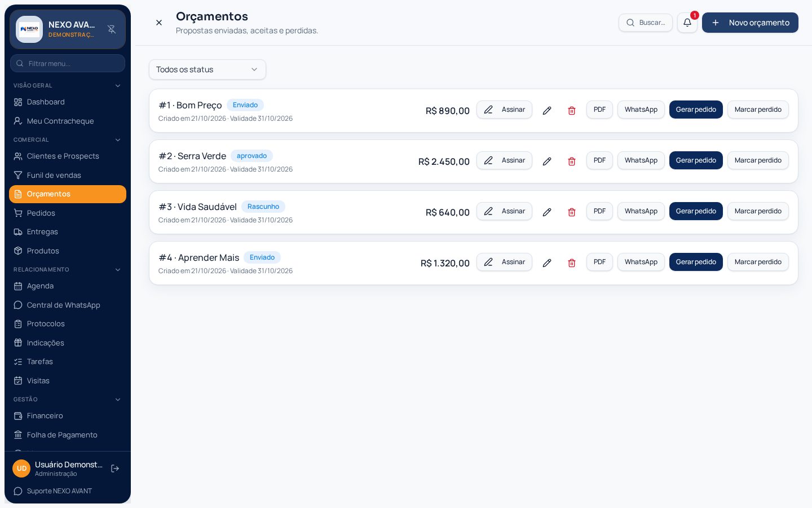This screenshot has width=812, height=508.
Task: Click the pencil edit icon for Aprender Mais
Action: coord(547,263)
